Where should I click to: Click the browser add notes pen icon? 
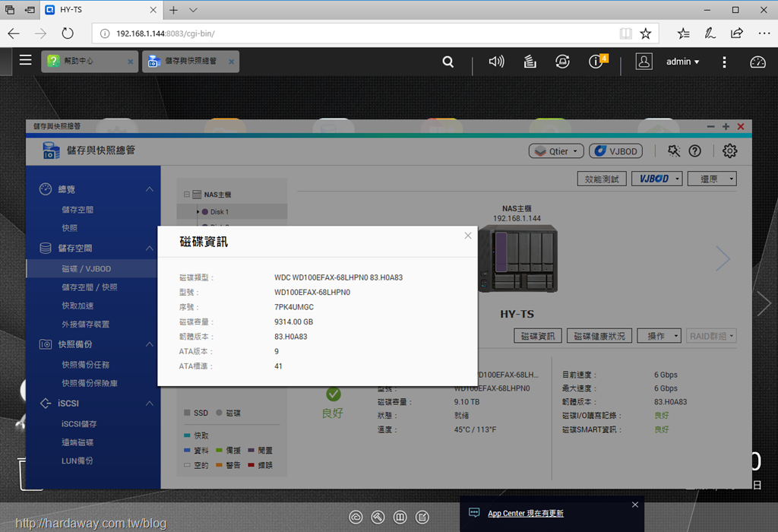710,33
